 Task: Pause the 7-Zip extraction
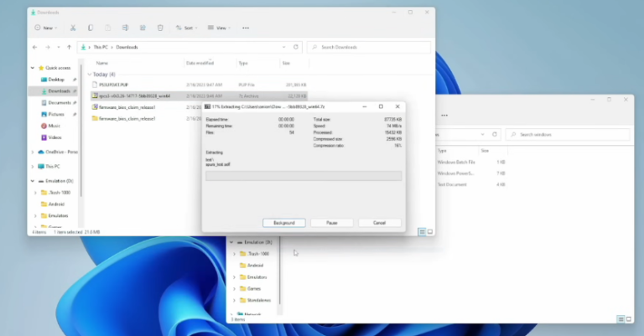click(x=332, y=223)
